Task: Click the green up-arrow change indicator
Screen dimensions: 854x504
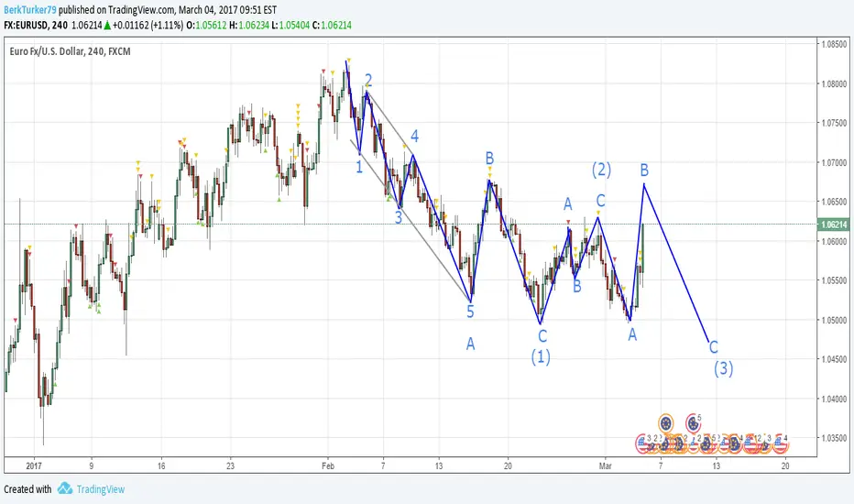Action: click(x=108, y=25)
